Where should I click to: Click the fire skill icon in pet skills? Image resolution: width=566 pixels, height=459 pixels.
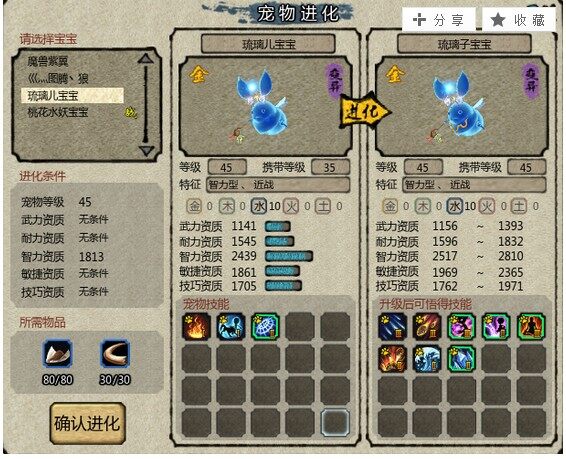click(x=196, y=327)
